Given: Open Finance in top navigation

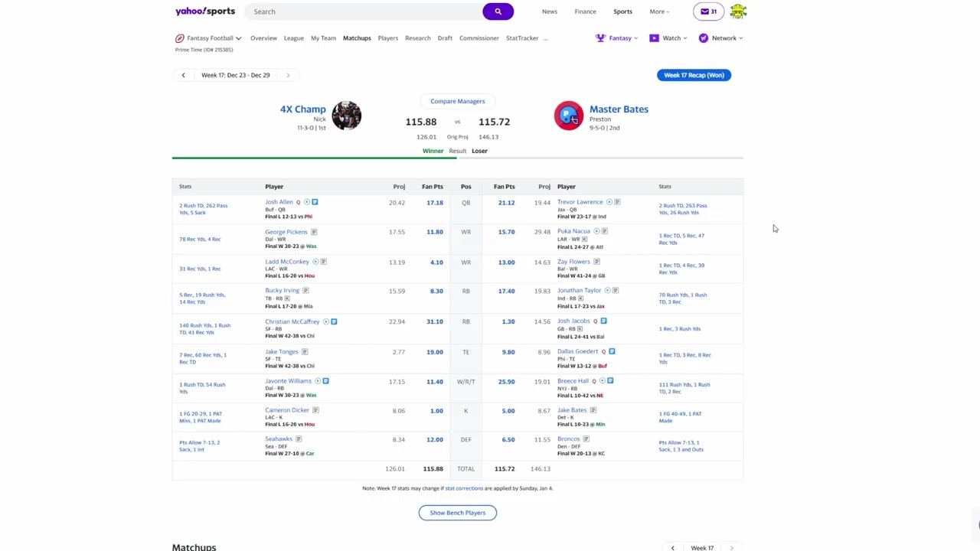Looking at the screenshot, I should click(585, 11).
